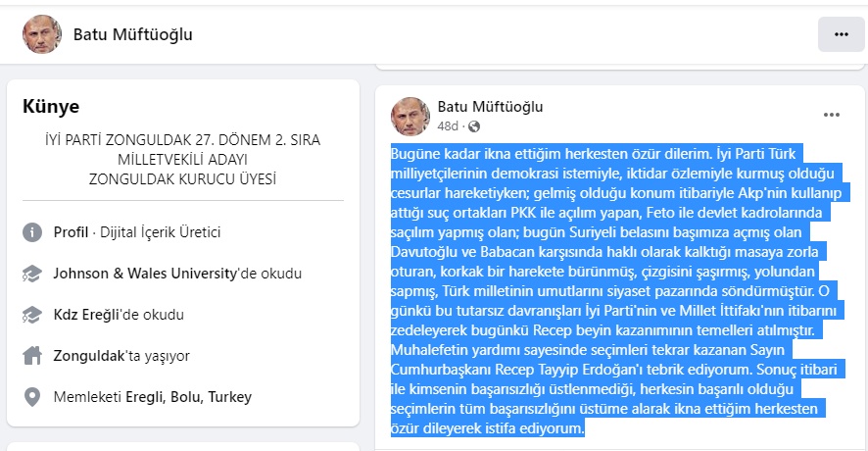Click the info icon beside Profil

(x=32, y=232)
